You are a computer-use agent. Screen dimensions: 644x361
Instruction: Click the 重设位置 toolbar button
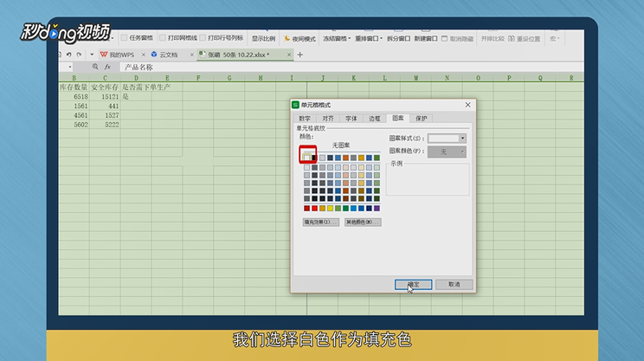(525, 39)
